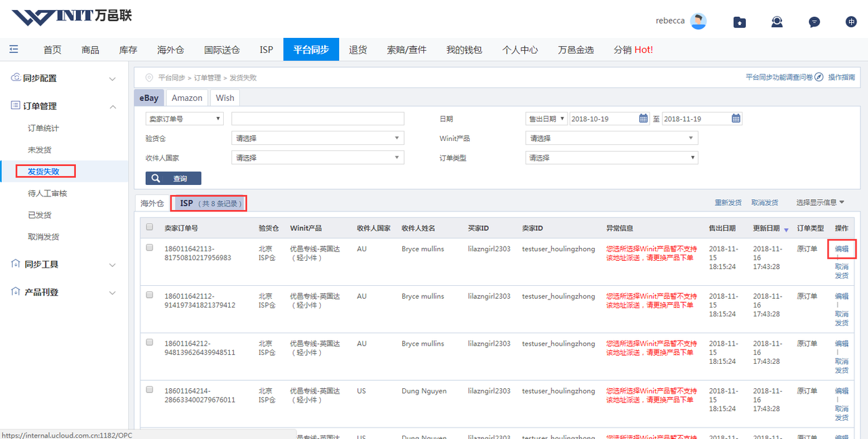This screenshot has width=868, height=439.
Task: Click the location pin breadcrumb icon
Action: tap(149, 78)
